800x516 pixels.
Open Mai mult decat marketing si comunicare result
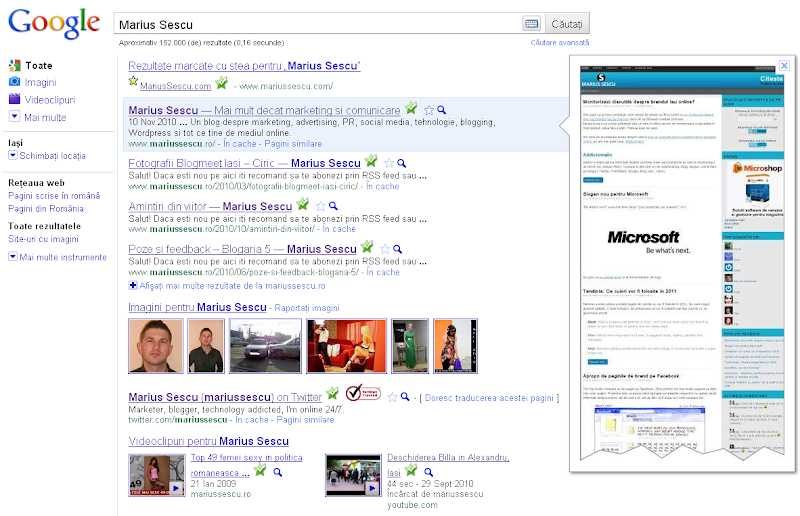tap(264, 110)
